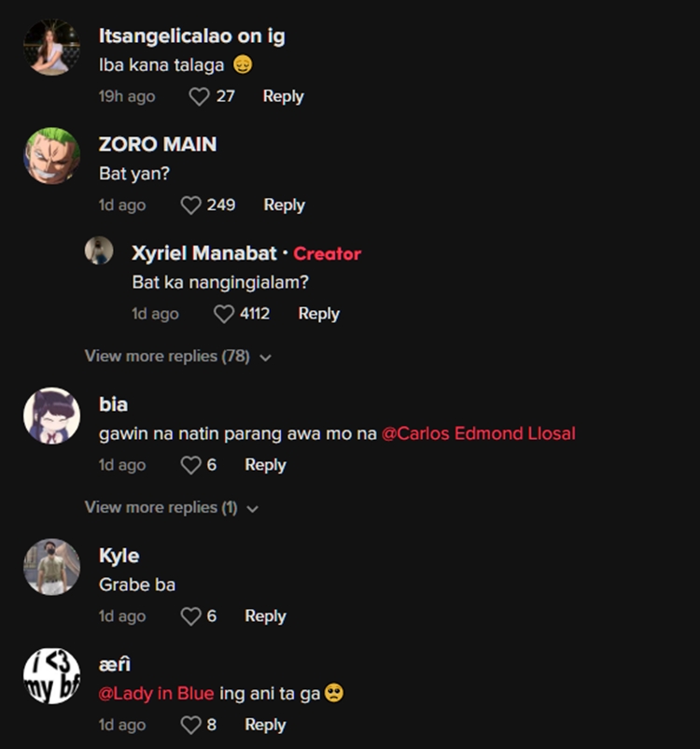
Task: Open @Lady in Blue mention
Action: [156, 694]
